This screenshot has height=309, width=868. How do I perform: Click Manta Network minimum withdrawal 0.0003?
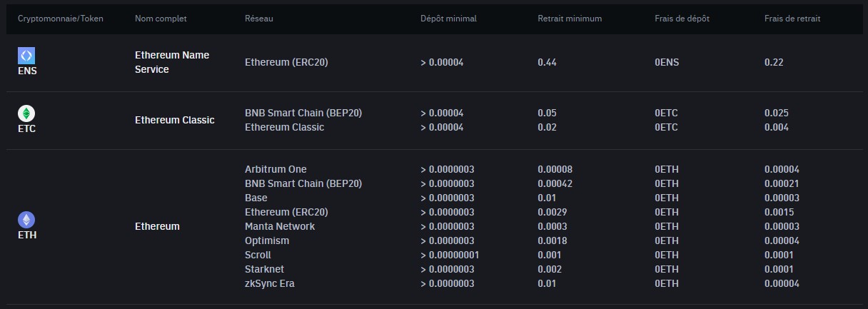click(552, 226)
